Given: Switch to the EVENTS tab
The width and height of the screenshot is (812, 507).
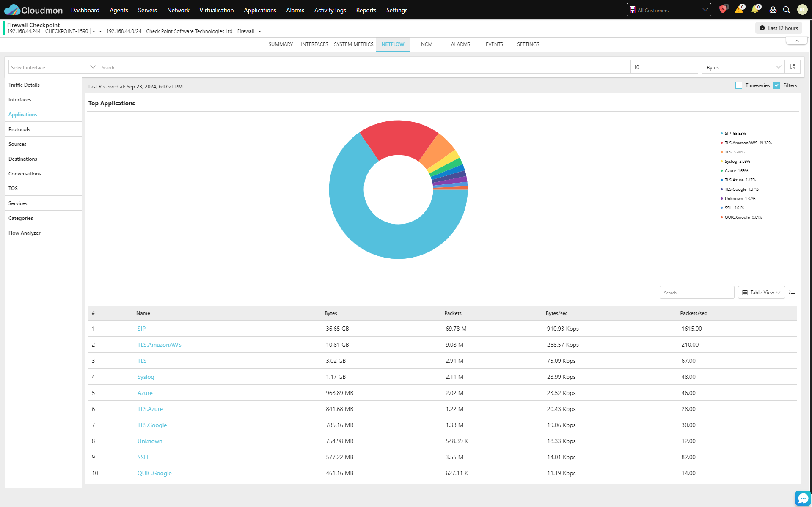Looking at the screenshot, I should 494,44.
